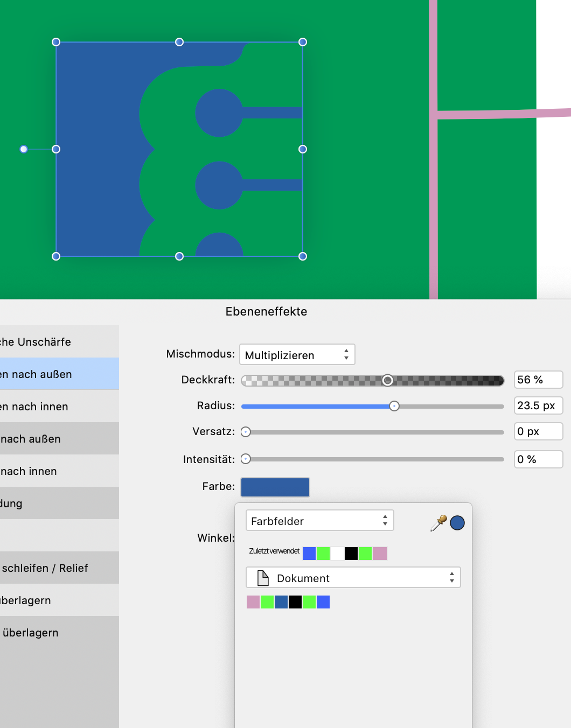Select the grey 'nach innen' effect row
This screenshot has width=571, height=728.
[59, 471]
